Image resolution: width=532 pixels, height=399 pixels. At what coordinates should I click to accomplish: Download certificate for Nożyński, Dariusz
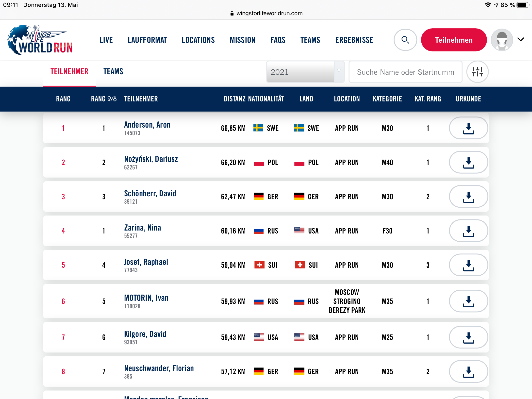[x=468, y=162]
